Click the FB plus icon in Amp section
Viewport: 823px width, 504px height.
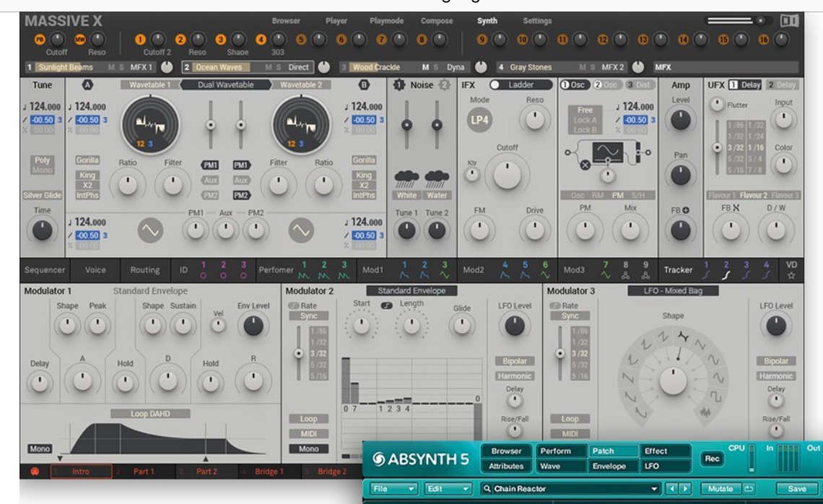pos(686,210)
